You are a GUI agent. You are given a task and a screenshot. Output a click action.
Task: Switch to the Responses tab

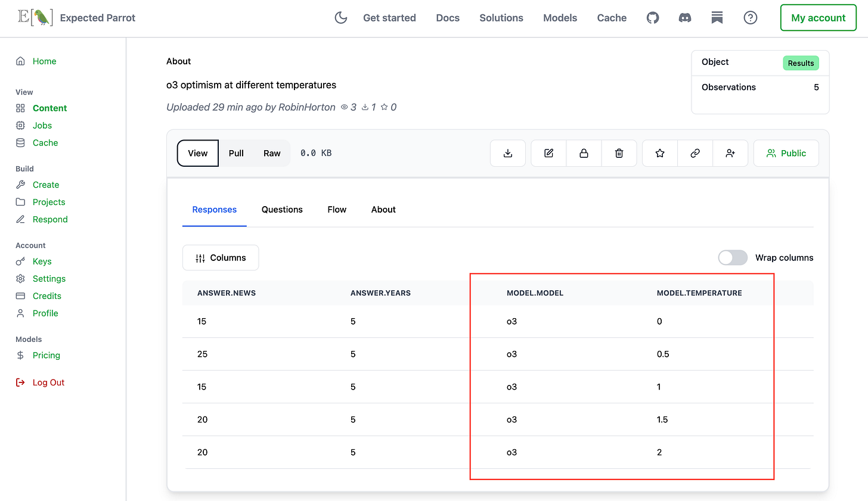215,210
